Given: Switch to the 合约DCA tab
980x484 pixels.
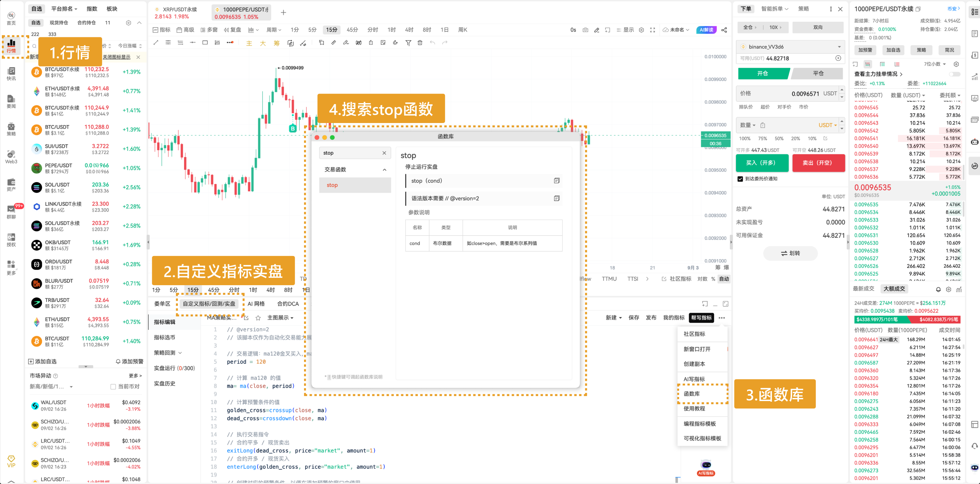Looking at the screenshot, I should [288, 304].
